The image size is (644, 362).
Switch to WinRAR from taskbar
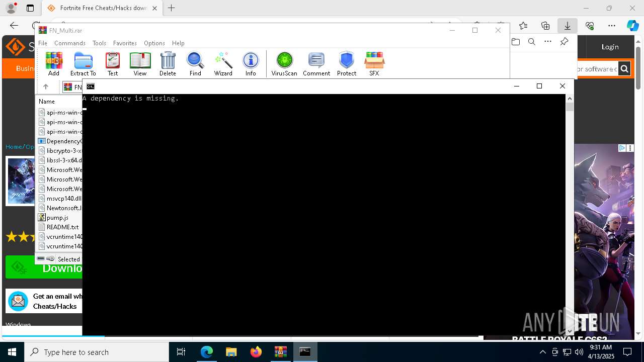tap(281, 352)
